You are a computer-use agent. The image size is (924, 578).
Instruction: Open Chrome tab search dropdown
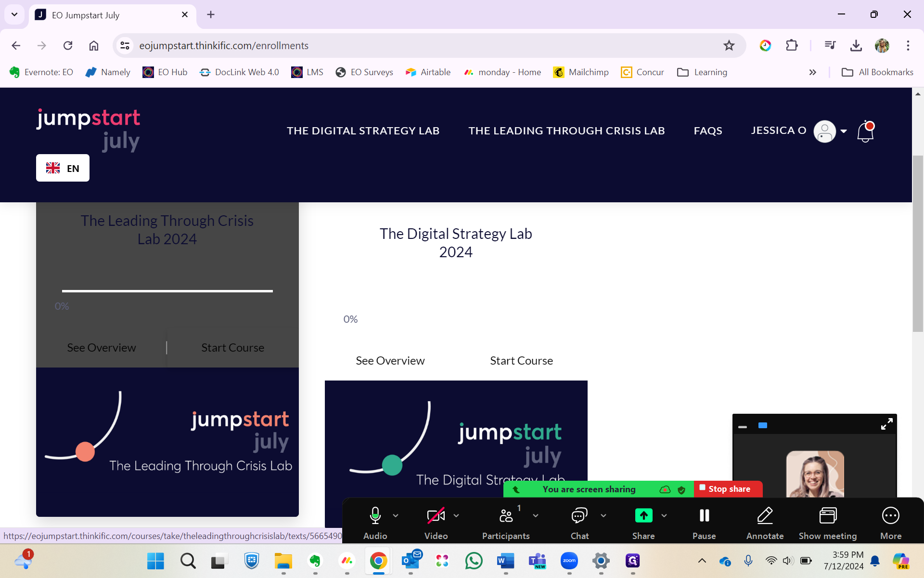(x=14, y=14)
